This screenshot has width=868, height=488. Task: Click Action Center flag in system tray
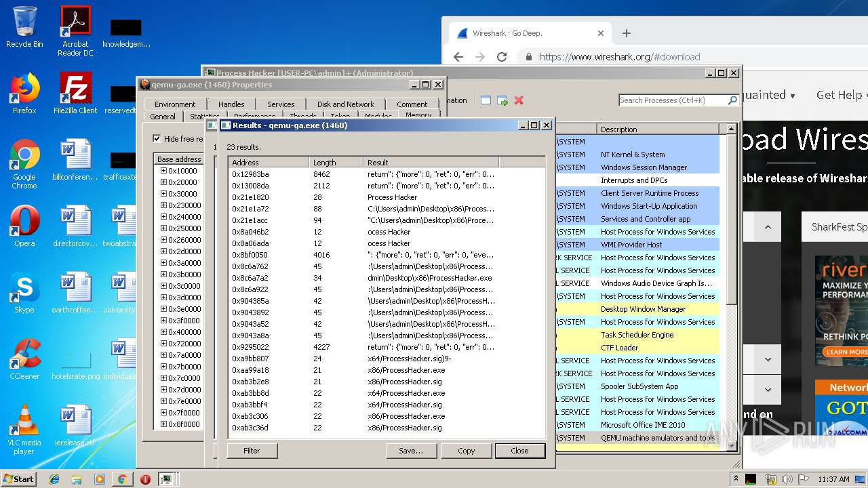(x=804, y=479)
